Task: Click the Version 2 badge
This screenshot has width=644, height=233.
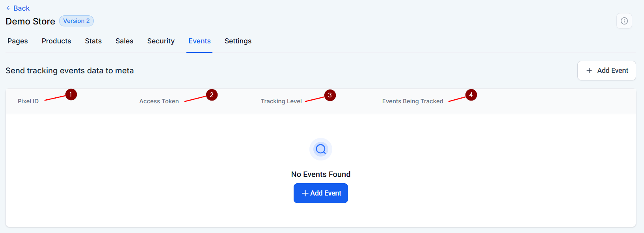Action: click(76, 21)
